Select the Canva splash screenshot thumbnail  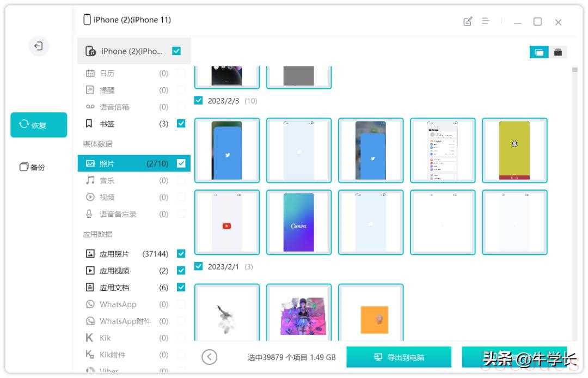click(299, 222)
